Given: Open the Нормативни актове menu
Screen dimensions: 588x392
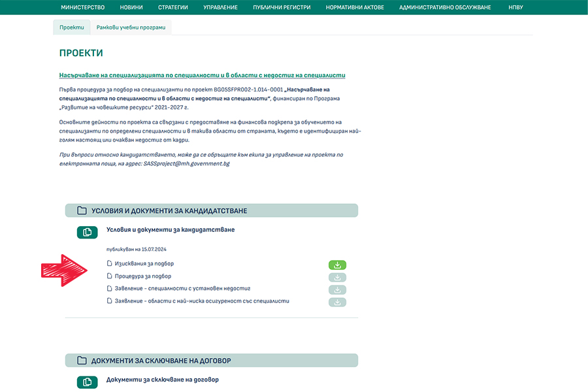Looking at the screenshot, I should click(355, 7).
